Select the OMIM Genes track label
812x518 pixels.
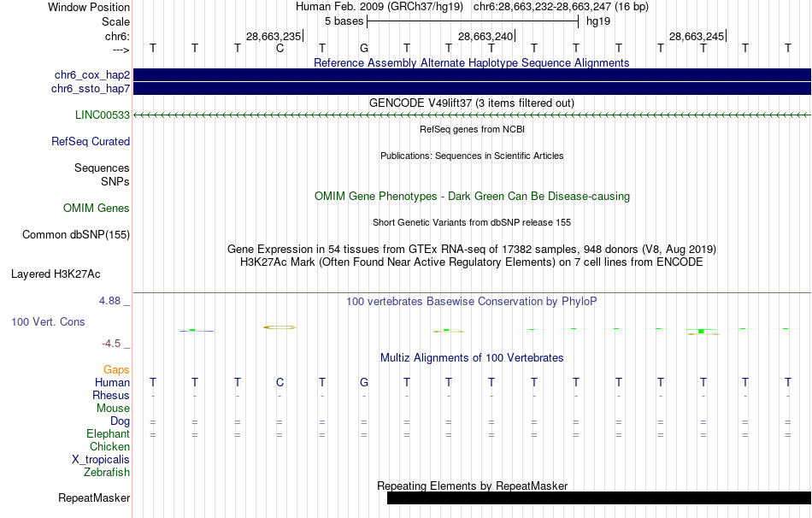pos(97,209)
